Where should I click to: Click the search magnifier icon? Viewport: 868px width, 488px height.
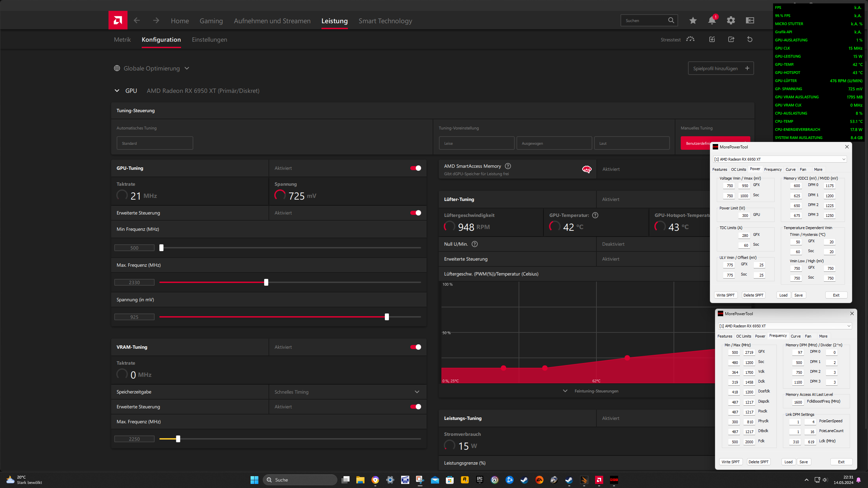tap(671, 20)
